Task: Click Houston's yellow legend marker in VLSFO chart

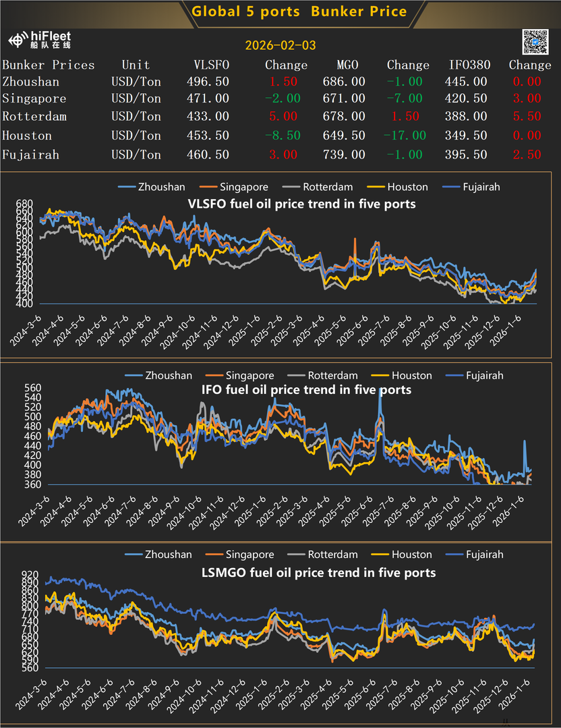Action: pos(376,187)
